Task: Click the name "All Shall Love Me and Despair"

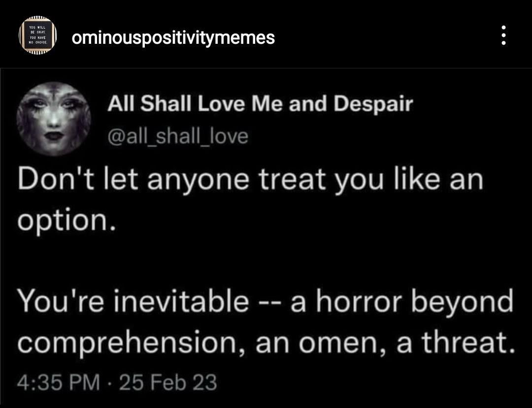Action: pos(260,104)
